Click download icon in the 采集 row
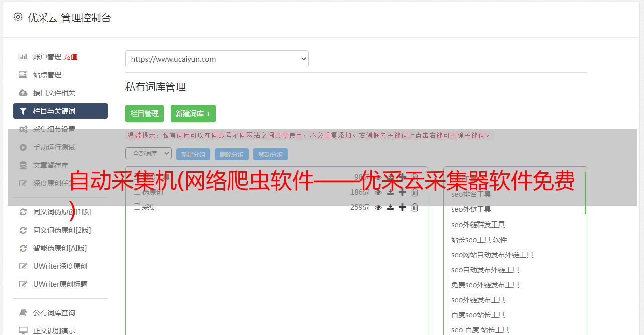644x335 pixels. [x=390, y=207]
